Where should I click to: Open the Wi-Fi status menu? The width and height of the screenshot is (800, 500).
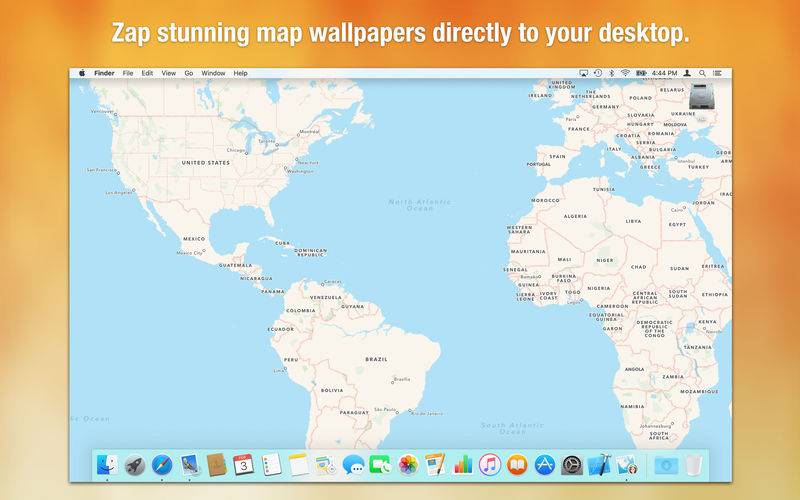[x=626, y=73]
